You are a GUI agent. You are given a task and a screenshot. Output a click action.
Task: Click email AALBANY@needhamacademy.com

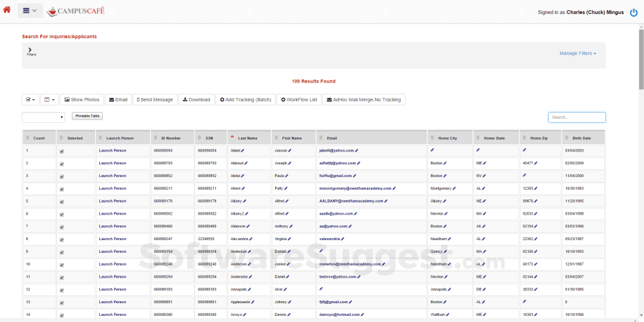click(351, 201)
